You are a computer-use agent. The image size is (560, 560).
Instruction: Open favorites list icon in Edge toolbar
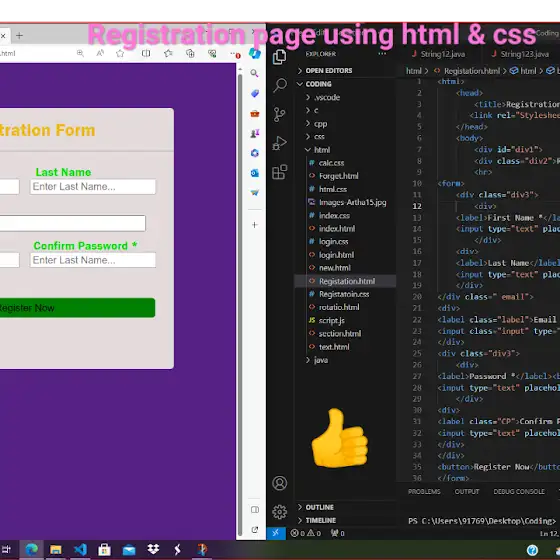click(168, 54)
